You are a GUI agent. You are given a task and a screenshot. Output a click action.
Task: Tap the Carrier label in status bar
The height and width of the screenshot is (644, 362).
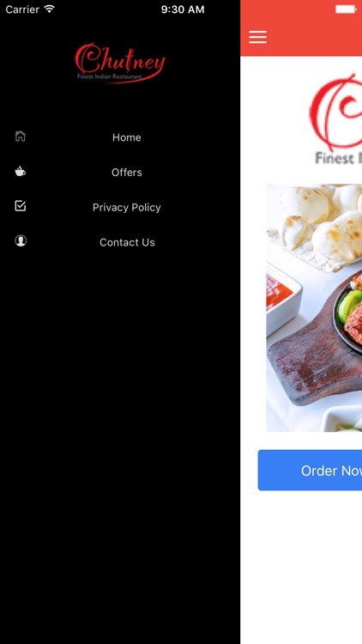(x=22, y=9)
